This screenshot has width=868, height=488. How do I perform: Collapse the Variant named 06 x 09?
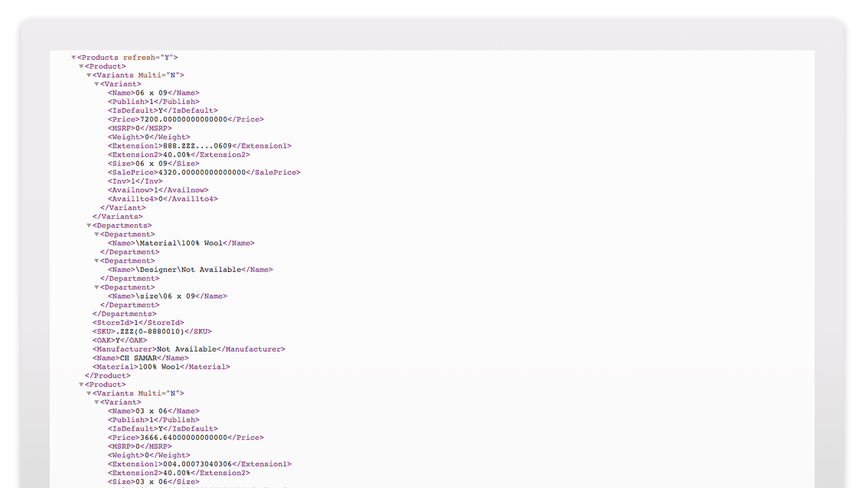[97, 84]
